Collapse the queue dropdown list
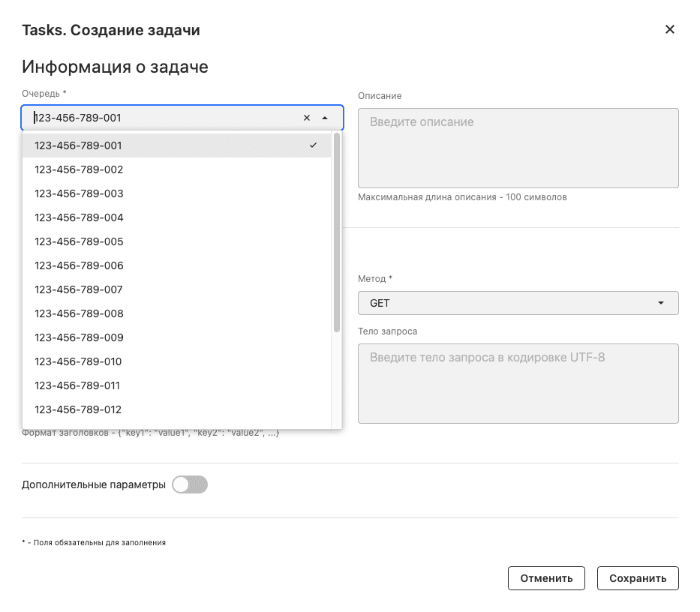This screenshot has height=612, width=700. click(325, 118)
